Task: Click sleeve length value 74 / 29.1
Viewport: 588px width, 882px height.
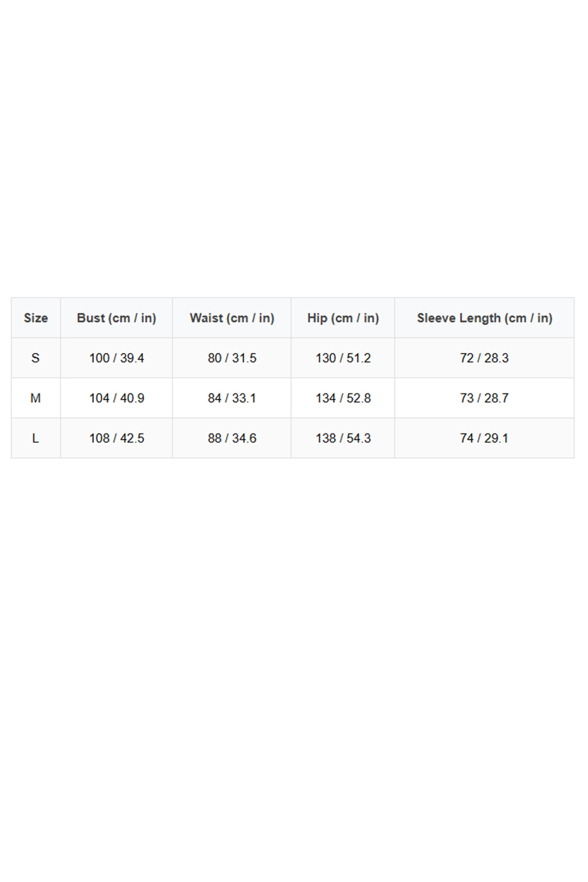Action: [x=484, y=438]
